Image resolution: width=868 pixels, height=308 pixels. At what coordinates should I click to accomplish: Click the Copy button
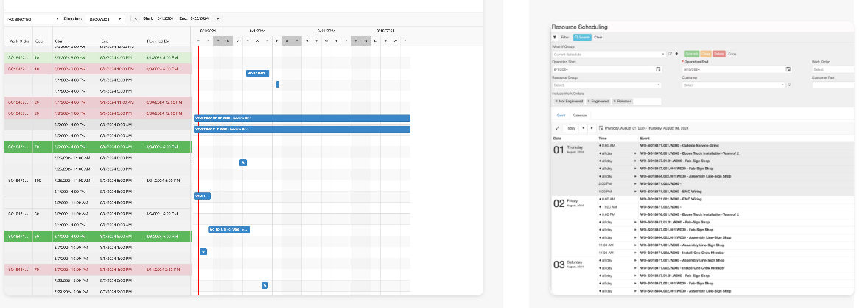(x=732, y=54)
